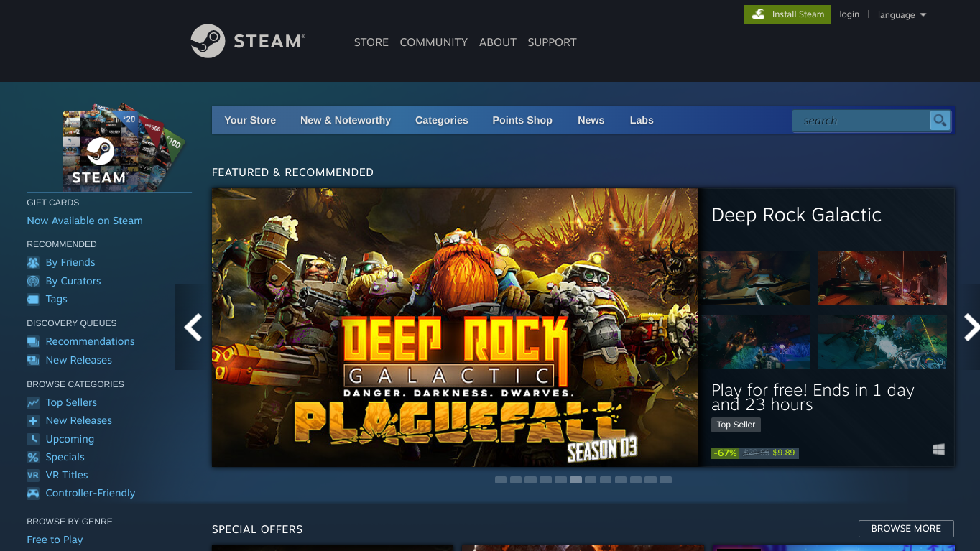
Task: Click the Upcoming clock icon
Action: (x=33, y=439)
